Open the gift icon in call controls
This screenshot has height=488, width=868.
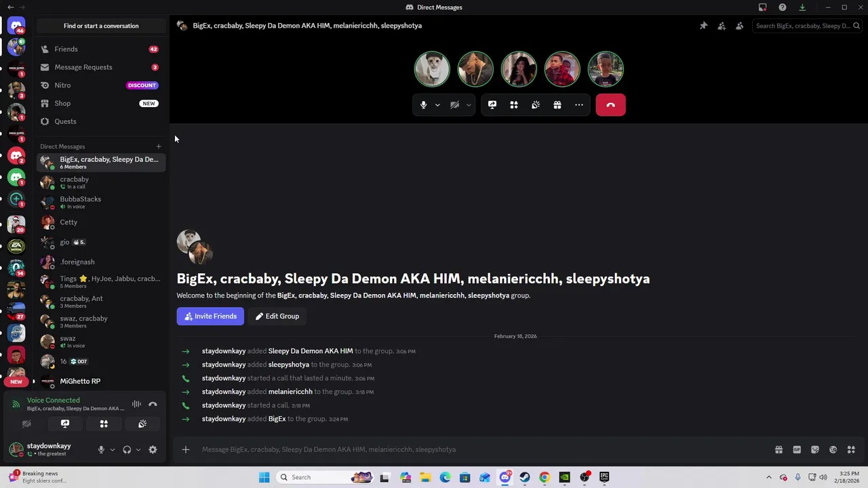pos(557,105)
